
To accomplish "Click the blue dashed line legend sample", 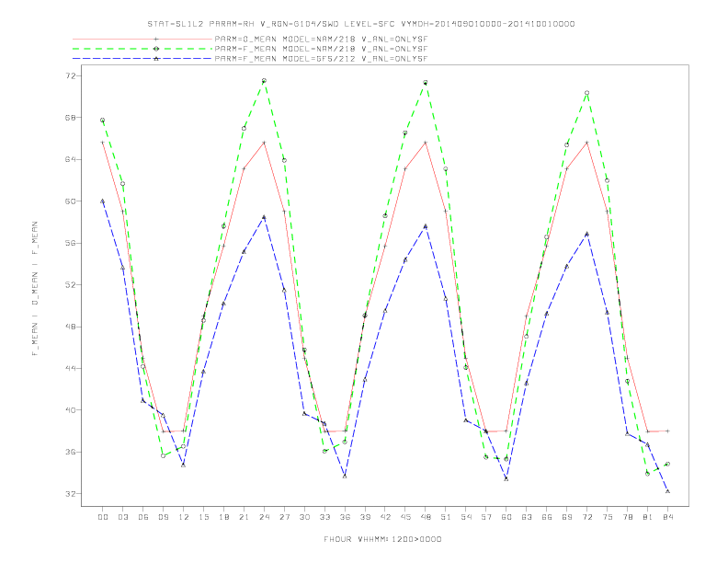I will click(142, 59).
